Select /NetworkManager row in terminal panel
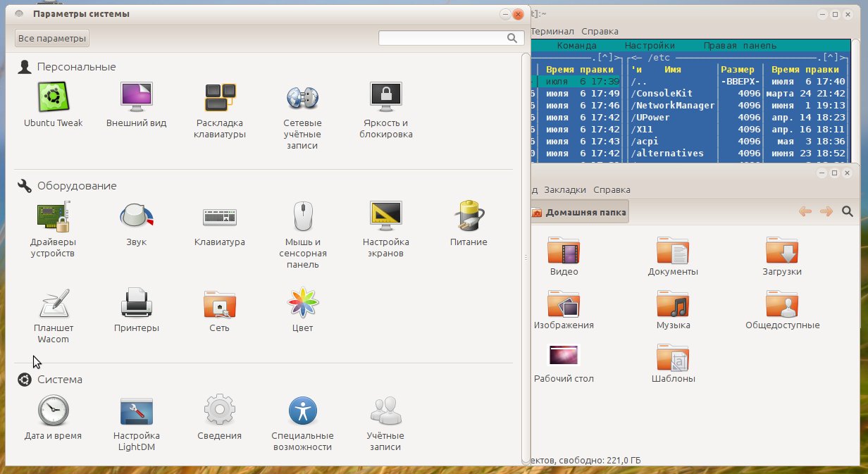The image size is (868, 474). click(738, 105)
